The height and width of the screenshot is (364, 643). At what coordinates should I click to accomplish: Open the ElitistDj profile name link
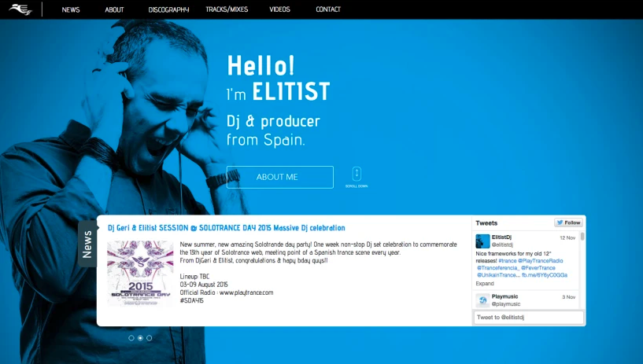(x=501, y=237)
